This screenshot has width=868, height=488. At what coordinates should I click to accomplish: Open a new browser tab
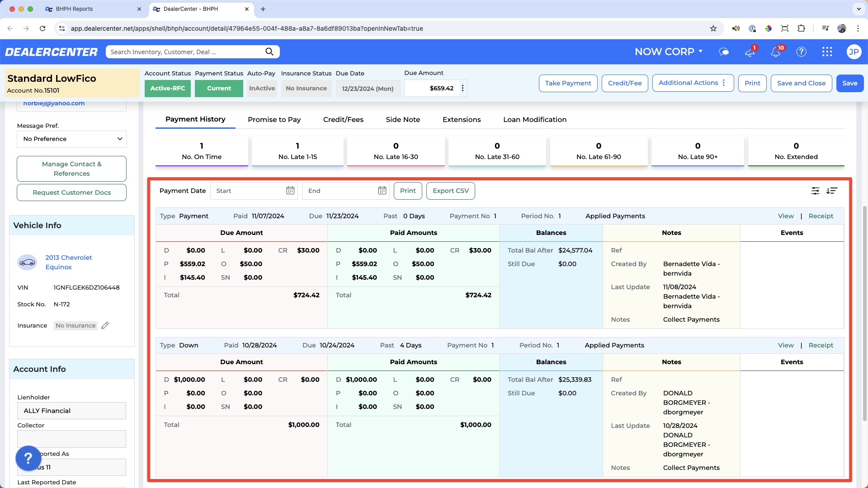[x=263, y=9]
